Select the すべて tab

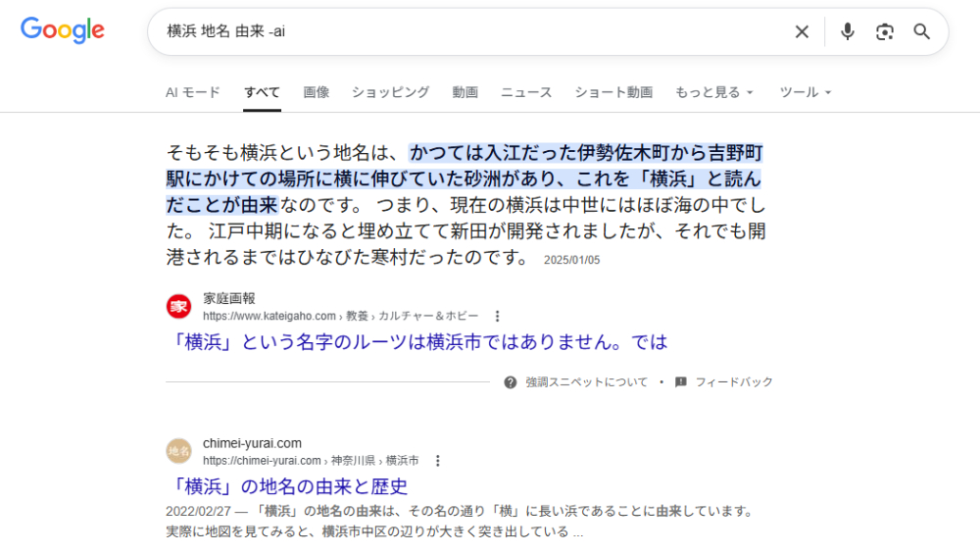(x=262, y=92)
